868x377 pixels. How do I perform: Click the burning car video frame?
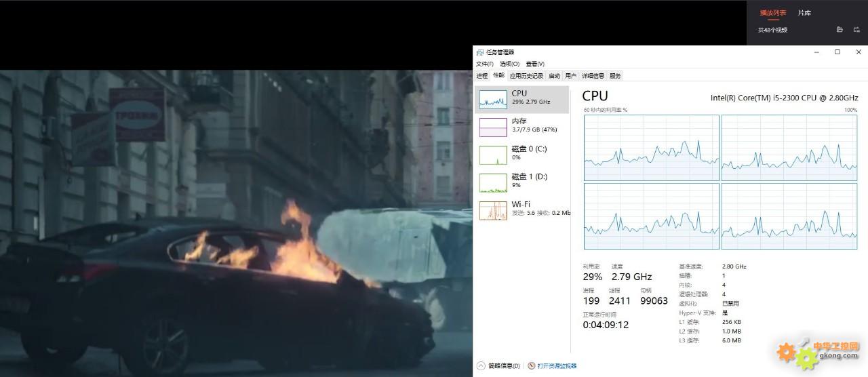pyautogui.click(x=236, y=223)
